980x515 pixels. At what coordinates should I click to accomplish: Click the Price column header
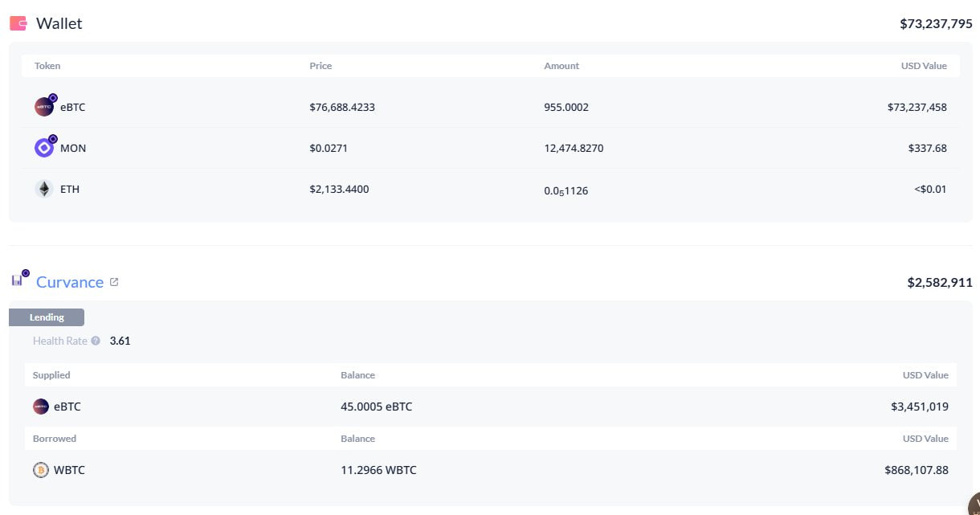point(321,66)
